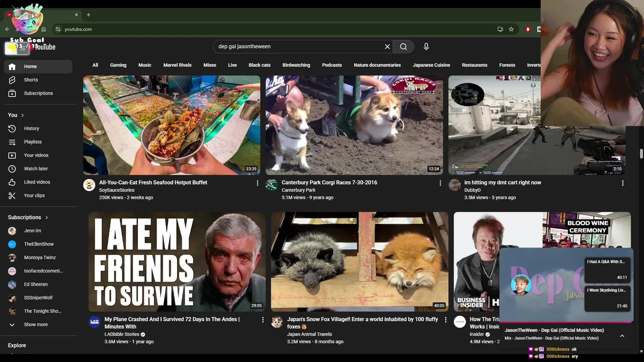Select the Japanese Cuisine filter chip
This screenshot has width=644, height=362.
(432, 65)
